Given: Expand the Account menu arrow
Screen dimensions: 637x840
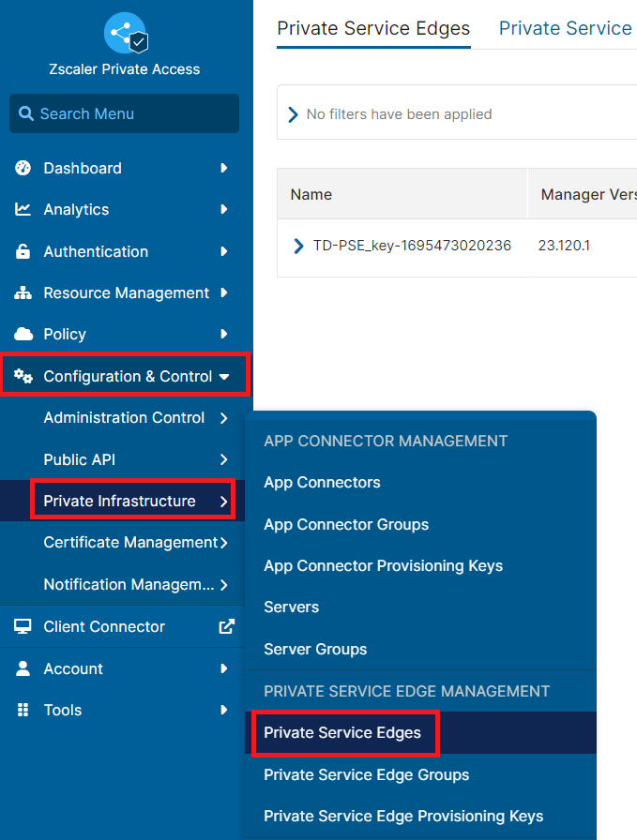Looking at the screenshot, I should pos(224,668).
